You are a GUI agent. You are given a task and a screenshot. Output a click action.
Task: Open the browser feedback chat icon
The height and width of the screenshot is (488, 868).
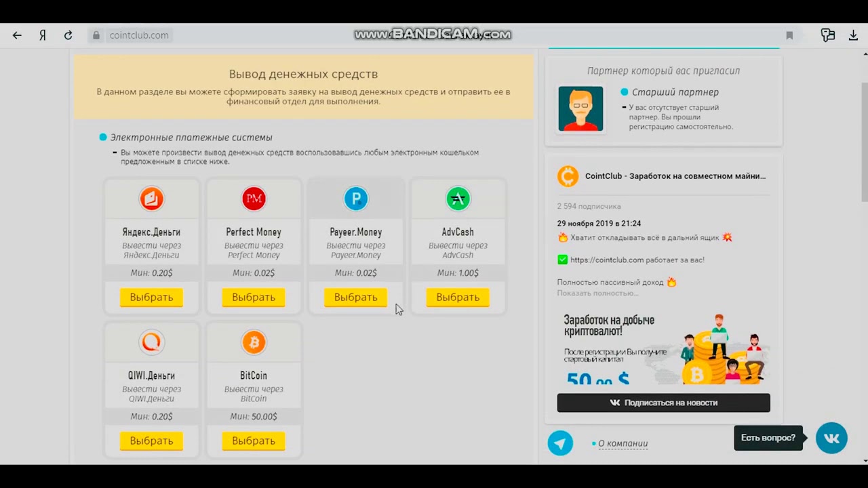pos(828,35)
